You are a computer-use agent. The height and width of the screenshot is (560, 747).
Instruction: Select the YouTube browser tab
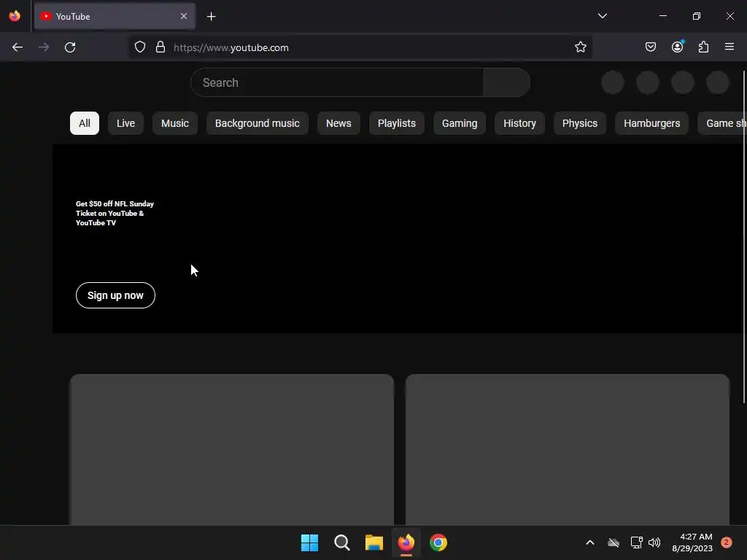[115, 16]
